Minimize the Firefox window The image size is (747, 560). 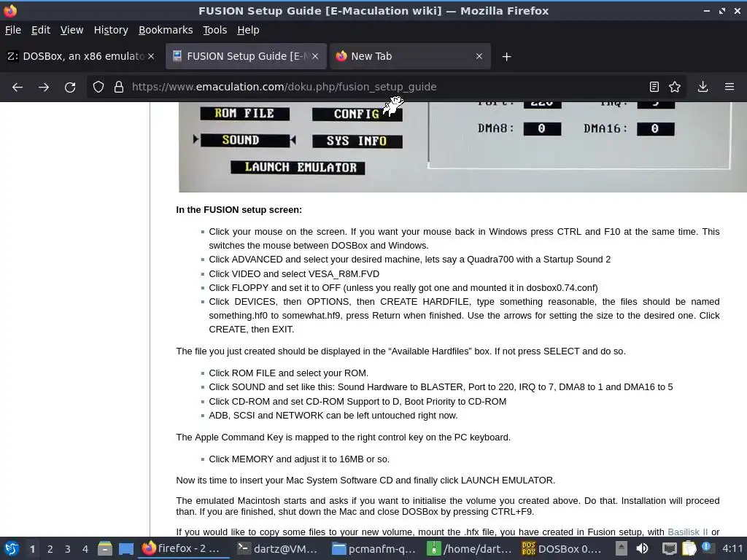[706, 10]
